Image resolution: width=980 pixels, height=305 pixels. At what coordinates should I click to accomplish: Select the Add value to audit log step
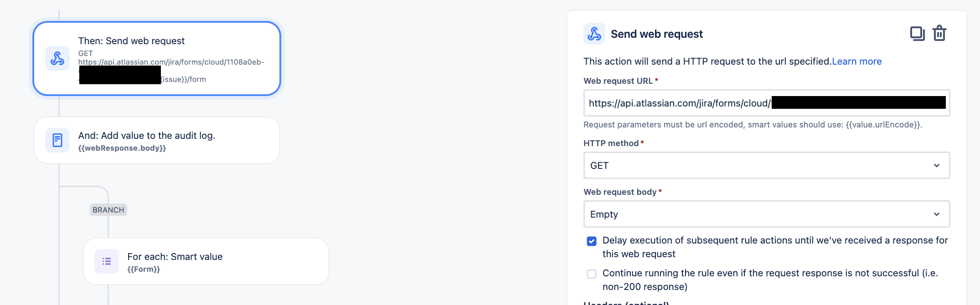(157, 140)
